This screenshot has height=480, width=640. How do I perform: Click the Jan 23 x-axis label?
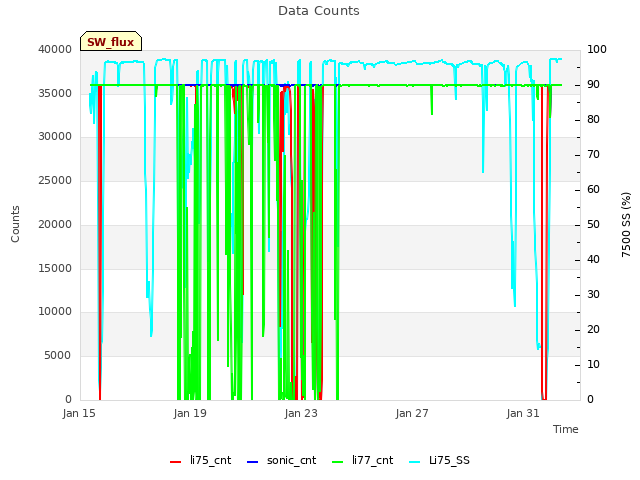coord(301,413)
